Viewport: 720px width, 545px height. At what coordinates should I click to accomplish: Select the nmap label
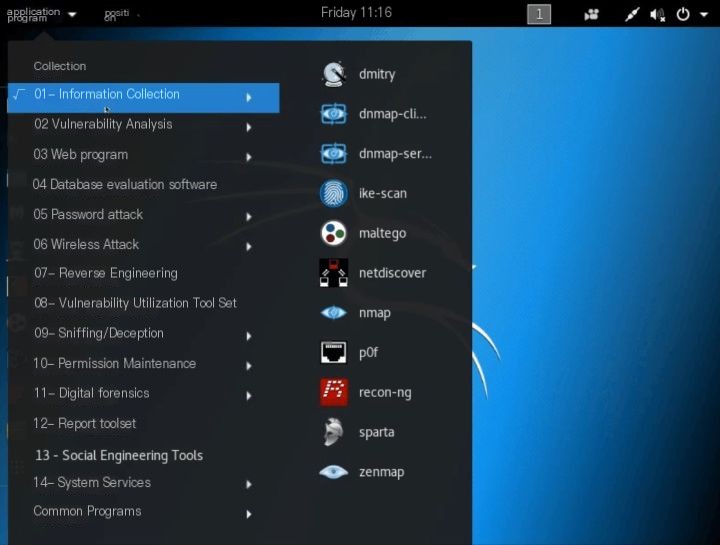pos(375,313)
